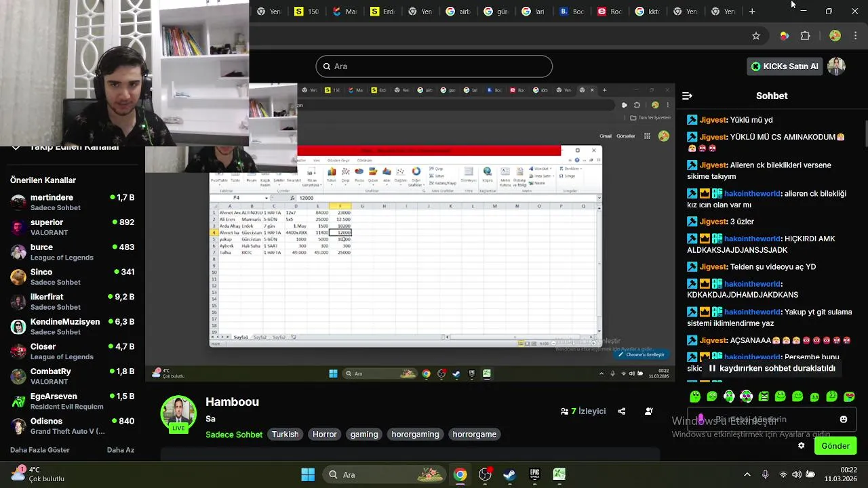Image resolution: width=868 pixels, height=488 pixels.
Task: Open the Odisnos channel
Action: pyautogui.click(x=73, y=426)
